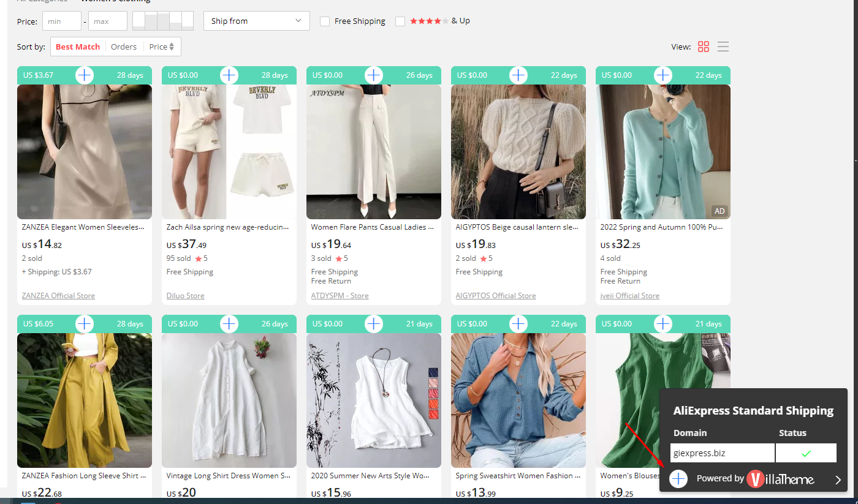Click the '95 sold' text
The width and height of the screenshot is (858, 504).
pos(179,258)
